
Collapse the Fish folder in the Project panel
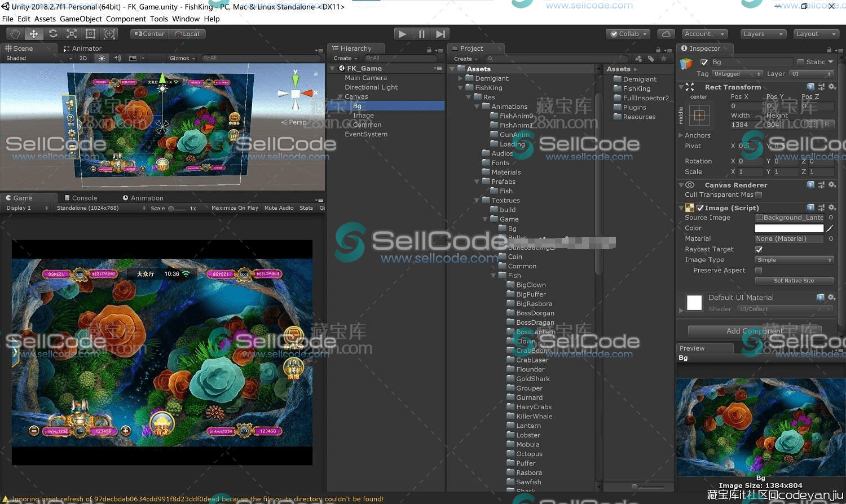tap(494, 275)
